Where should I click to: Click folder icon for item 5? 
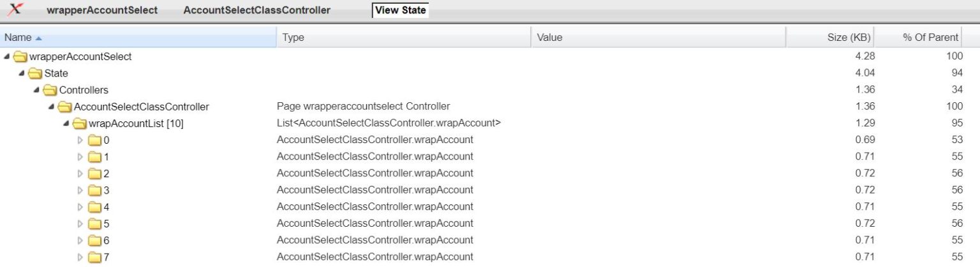pyautogui.click(x=94, y=224)
